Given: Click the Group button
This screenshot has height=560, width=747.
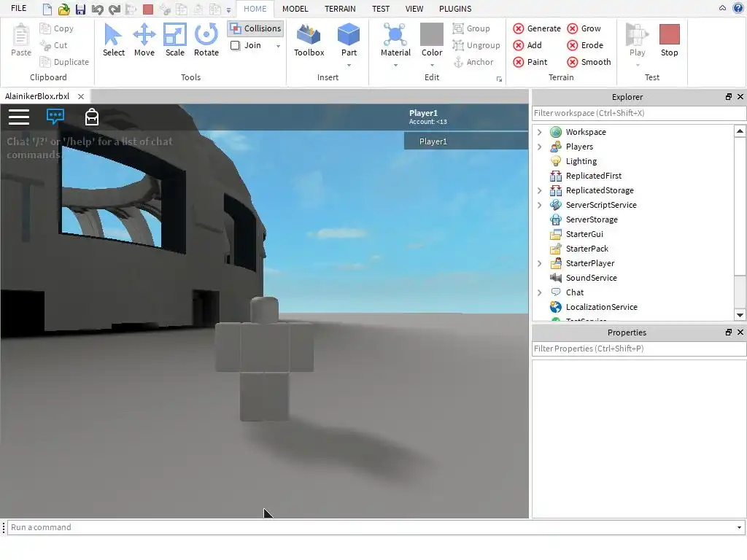Looking at the screenshot, I should (471, 28).
